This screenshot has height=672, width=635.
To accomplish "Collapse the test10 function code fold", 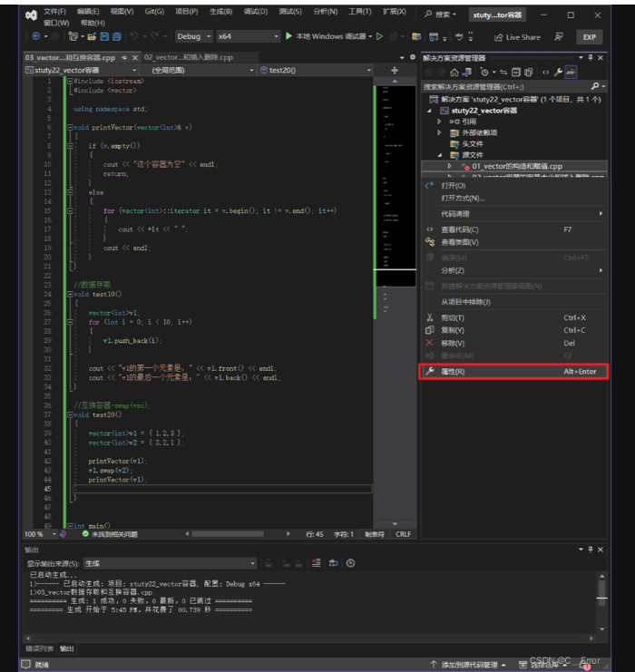I will point(70,294).
